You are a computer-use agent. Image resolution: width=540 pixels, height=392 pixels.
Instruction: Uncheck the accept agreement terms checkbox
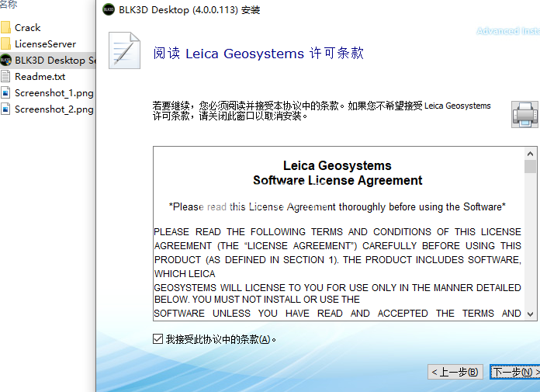(x=157, y=339)
